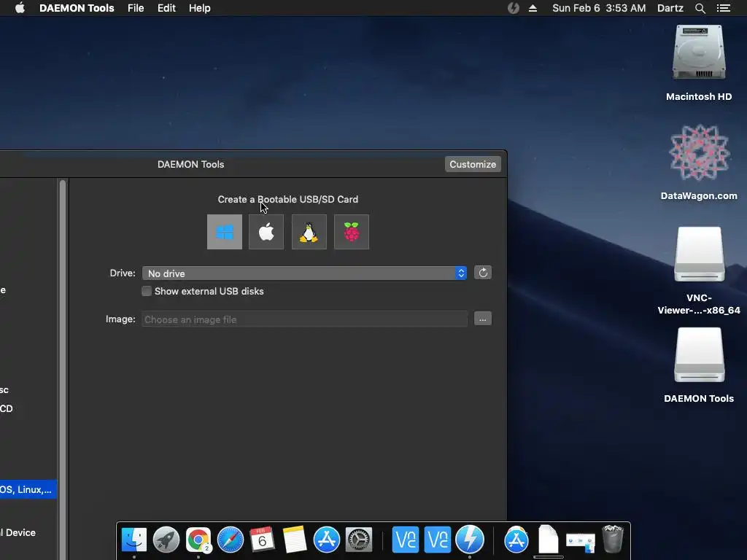Click the Dartz user name in menu bar
The width and height of the screenshot is (747, 560).
pyautogui.click(x=670, y=8)
